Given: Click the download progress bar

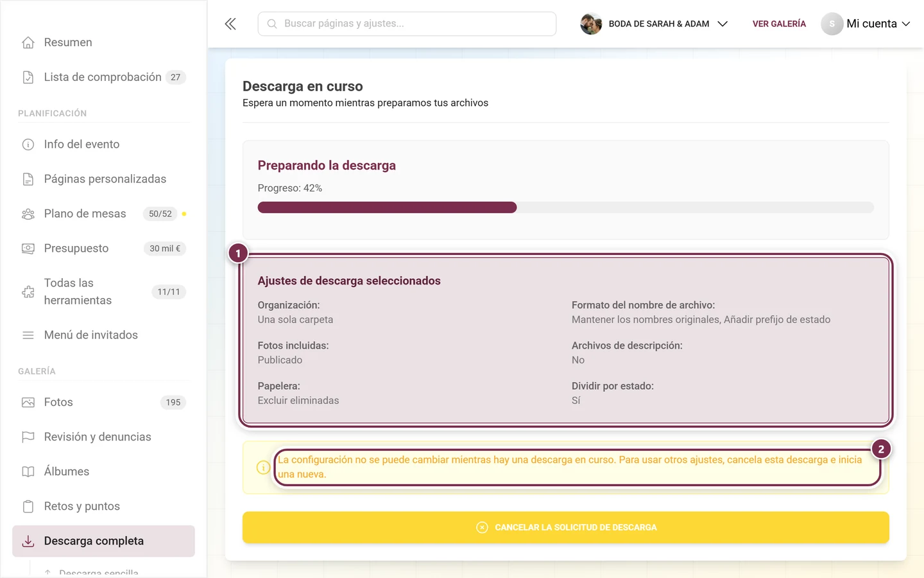Looking at the screenshot, I should [566, 207].
